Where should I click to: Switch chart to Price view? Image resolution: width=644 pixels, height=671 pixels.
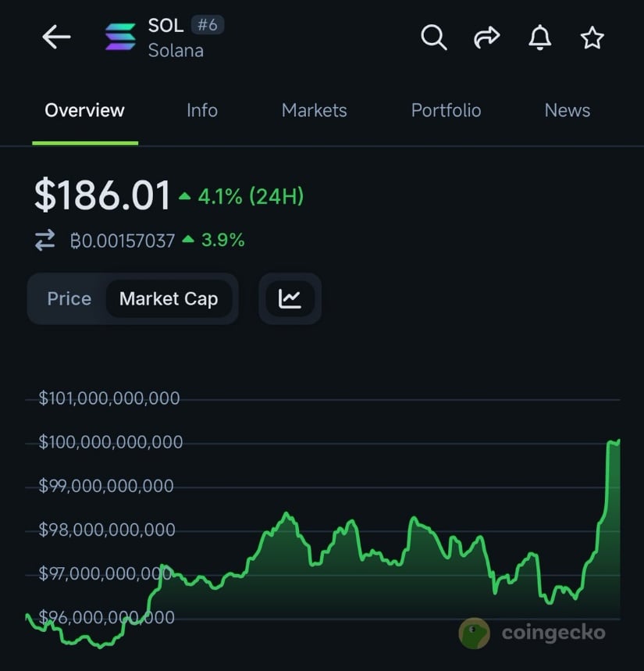click(69, 298)
